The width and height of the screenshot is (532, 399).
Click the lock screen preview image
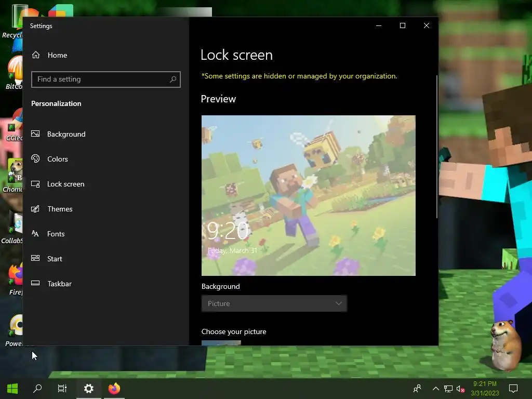coord(309,195)
